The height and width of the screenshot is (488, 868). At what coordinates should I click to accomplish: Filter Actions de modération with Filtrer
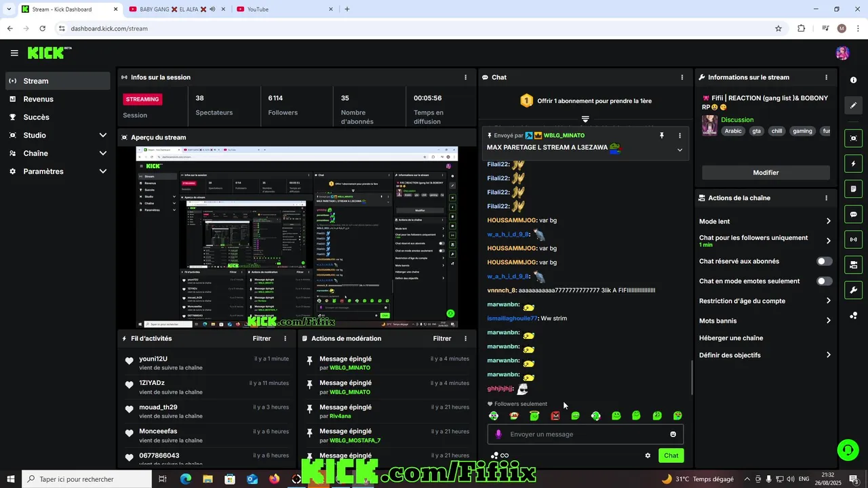(x=442, y=338)
